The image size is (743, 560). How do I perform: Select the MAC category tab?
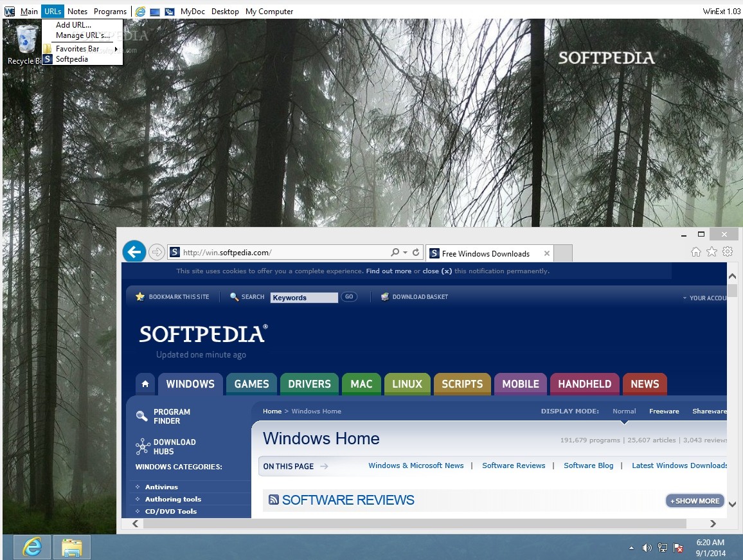coord(361,384)
